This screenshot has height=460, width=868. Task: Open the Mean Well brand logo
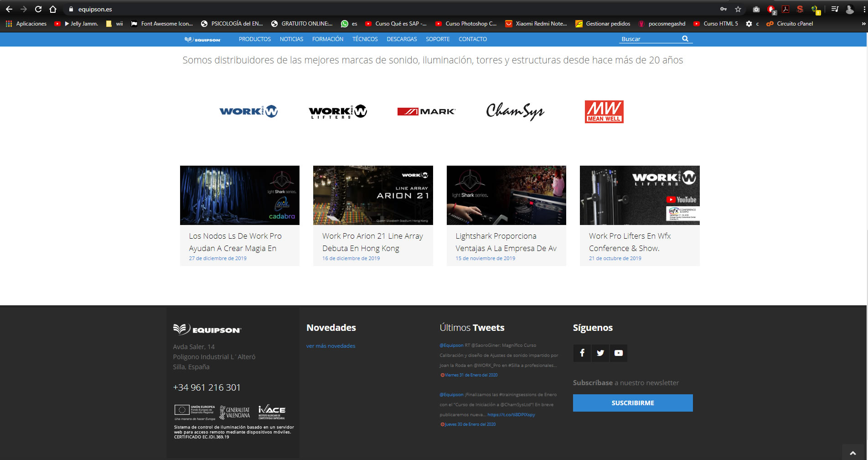(x=604, y=111)
